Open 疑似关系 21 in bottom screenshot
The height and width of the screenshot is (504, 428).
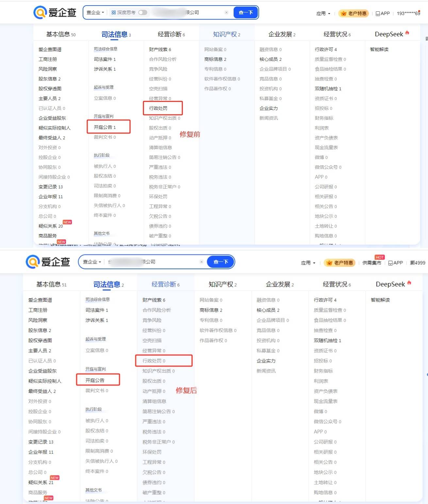41,482
